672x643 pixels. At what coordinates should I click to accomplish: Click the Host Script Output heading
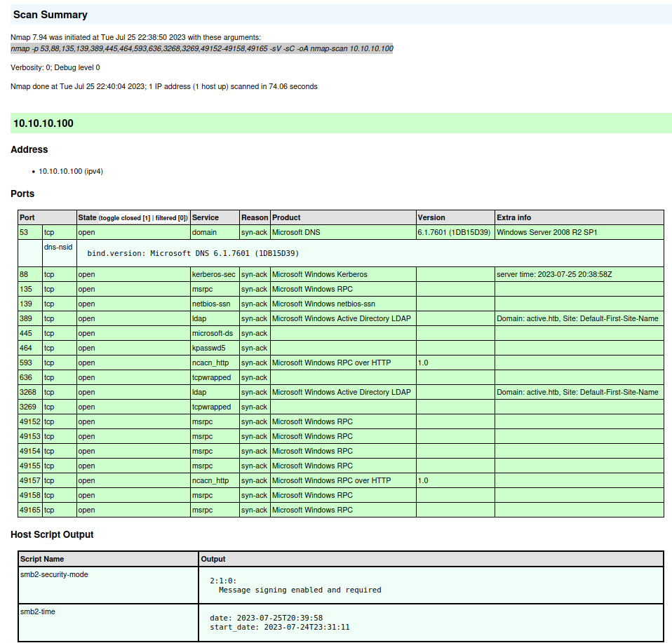click(x=52, y=534)
